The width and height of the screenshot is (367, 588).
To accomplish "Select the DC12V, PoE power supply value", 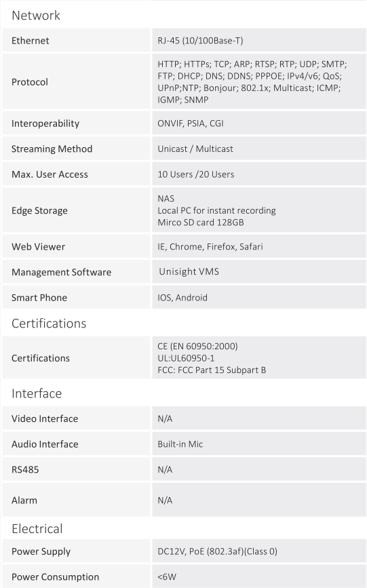I will tap(217, 551).
